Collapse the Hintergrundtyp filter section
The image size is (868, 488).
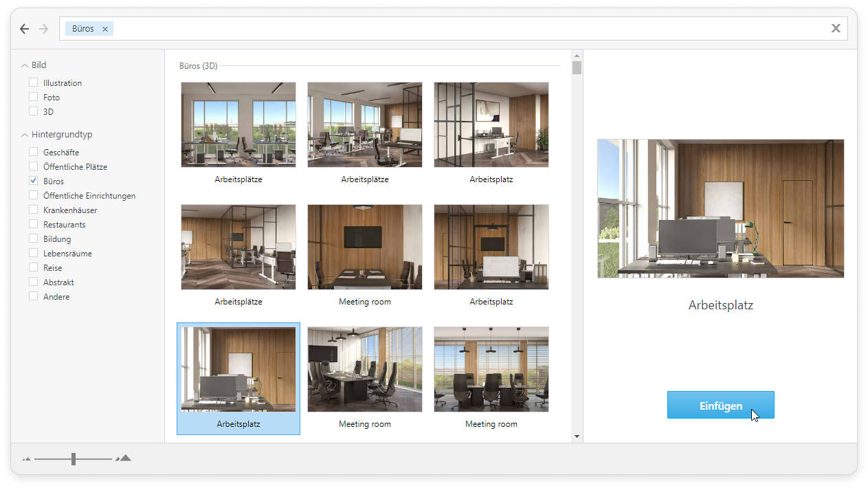(x=25, y=135)
